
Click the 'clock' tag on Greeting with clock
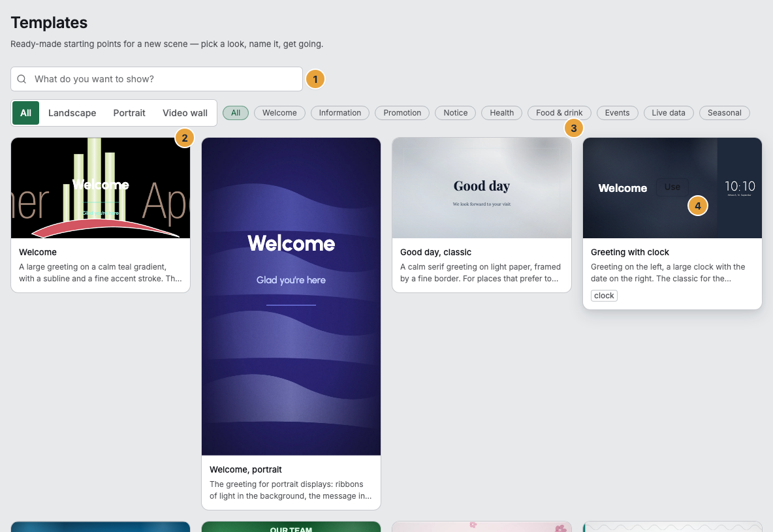[604, 295]
